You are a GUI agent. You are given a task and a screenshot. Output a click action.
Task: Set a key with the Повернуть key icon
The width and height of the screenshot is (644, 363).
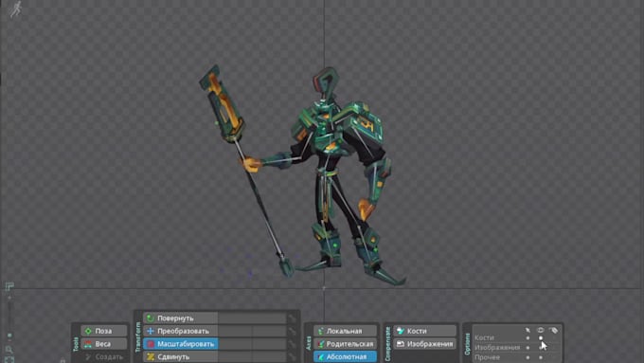tap(292, 318)
